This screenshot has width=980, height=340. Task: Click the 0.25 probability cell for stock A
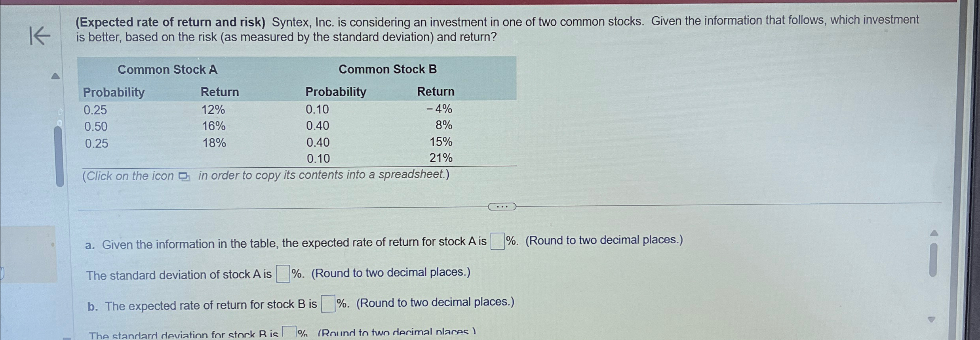click(96, 110)
